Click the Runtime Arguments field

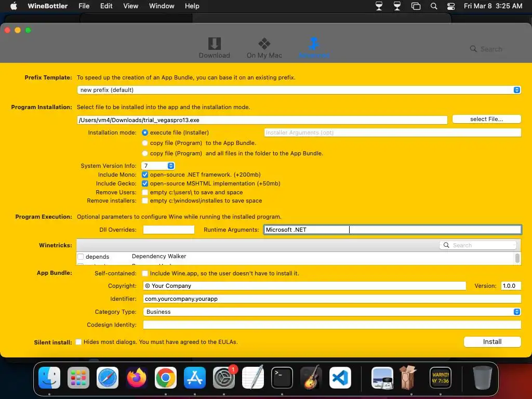[x=393, y=230]
